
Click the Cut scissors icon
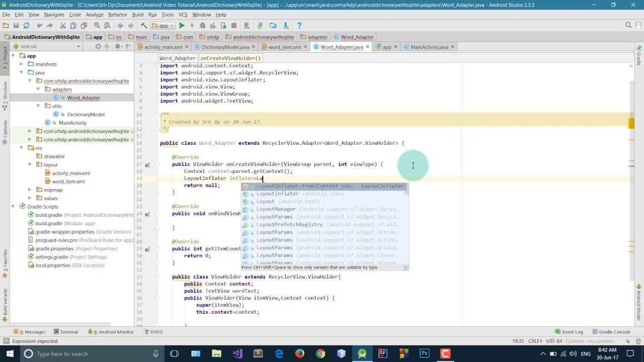click(x=63, y=26)
